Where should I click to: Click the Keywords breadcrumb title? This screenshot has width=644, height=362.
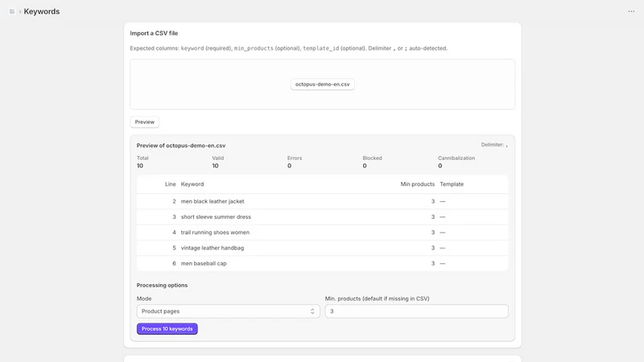coord(42,11)
